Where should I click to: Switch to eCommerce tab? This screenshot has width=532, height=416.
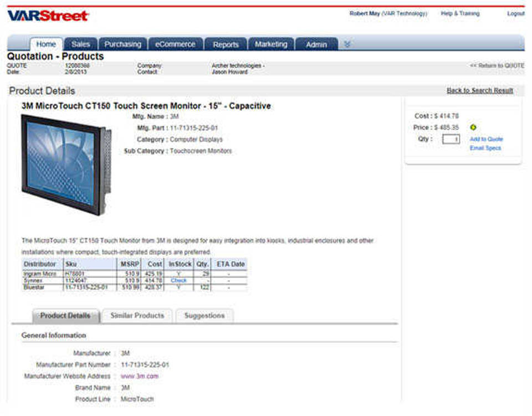click(x=175, y=44)
